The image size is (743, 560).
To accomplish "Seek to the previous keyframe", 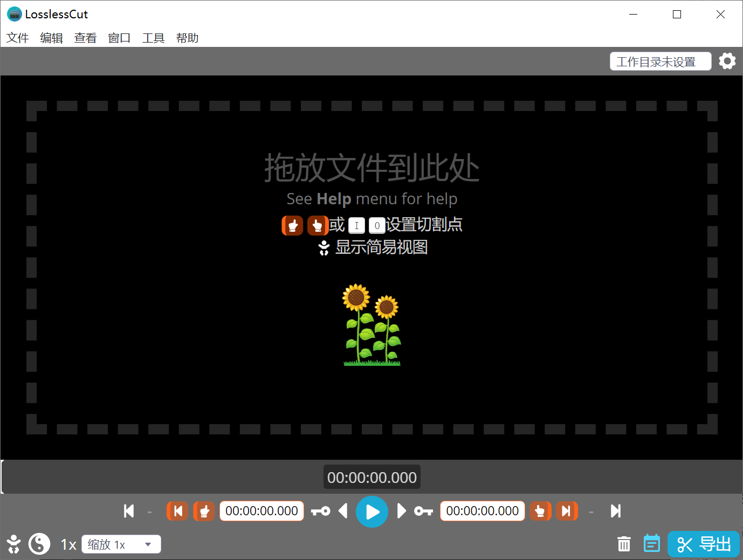I will tap(321, 511).
